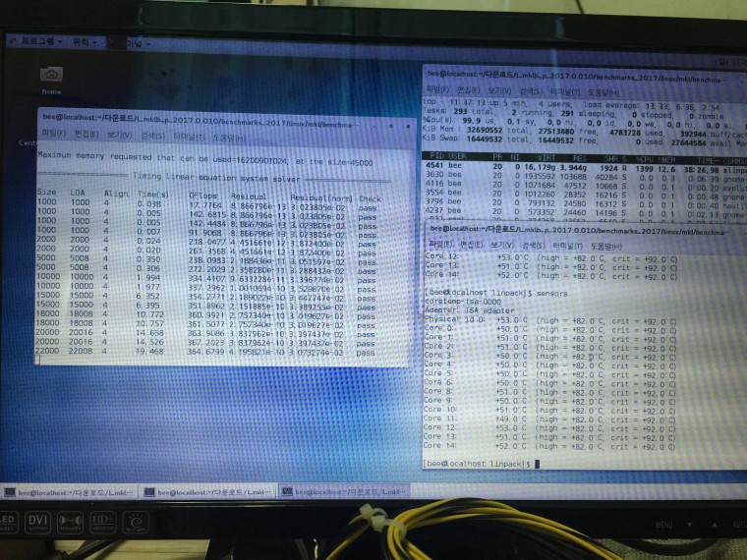Switch to the third terminal taskbar entry
Screen dimensions: 747x560
coord(344,491)
